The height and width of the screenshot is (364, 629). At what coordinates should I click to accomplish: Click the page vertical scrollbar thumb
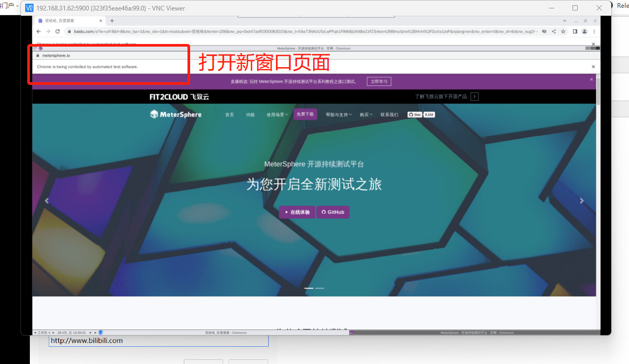tap(598, 92)
